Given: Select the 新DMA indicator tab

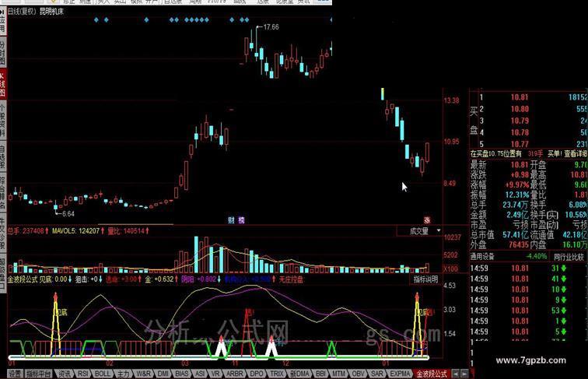Looking at the screenshot, I should tap(300, 374).
